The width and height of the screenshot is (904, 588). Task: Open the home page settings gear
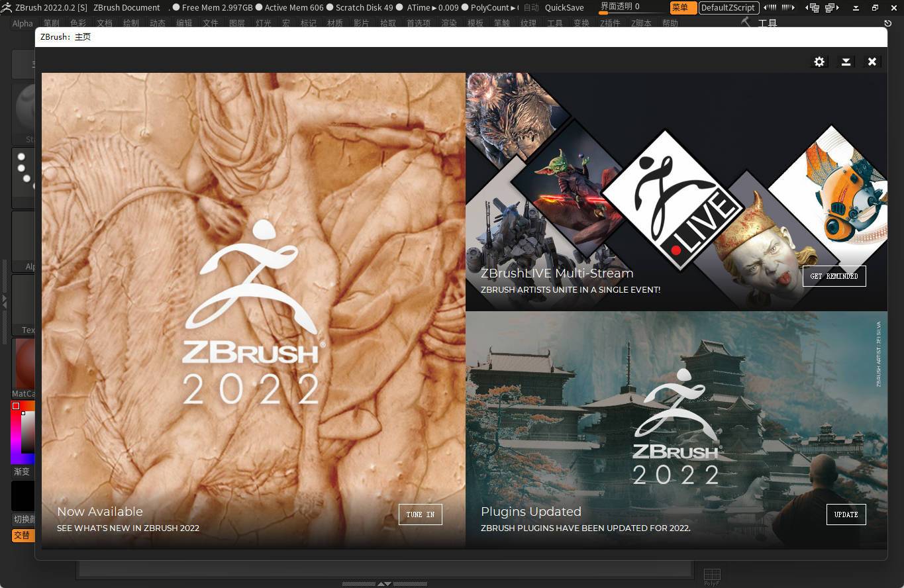pyautogui.click(x=819, y=62)
